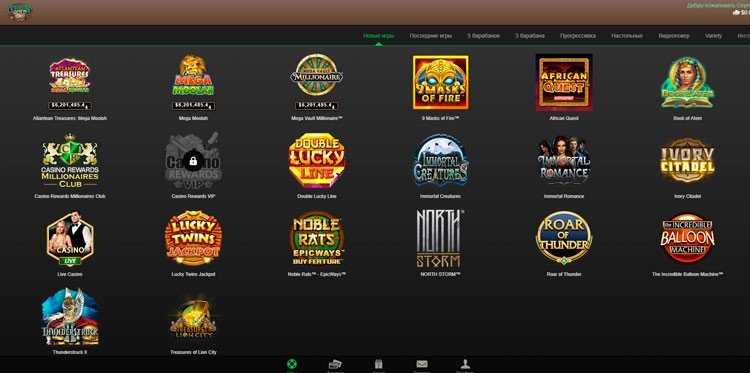Select the green games icon in bottom bar

pyautogui.click(x=291, y=364)
